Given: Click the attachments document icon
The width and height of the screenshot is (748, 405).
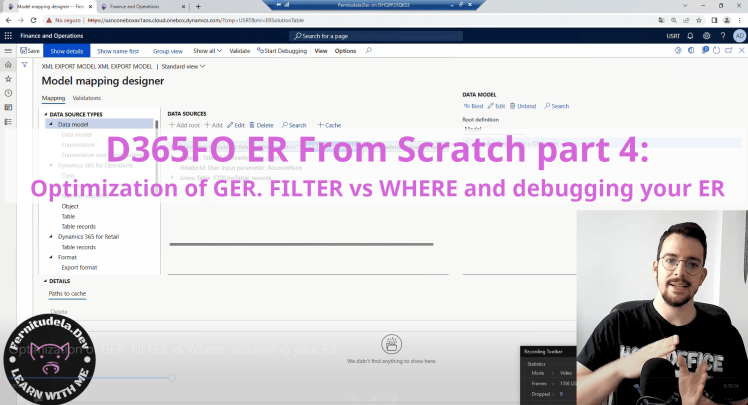Looking at the screenshot, I should click(x=705, y=50).
